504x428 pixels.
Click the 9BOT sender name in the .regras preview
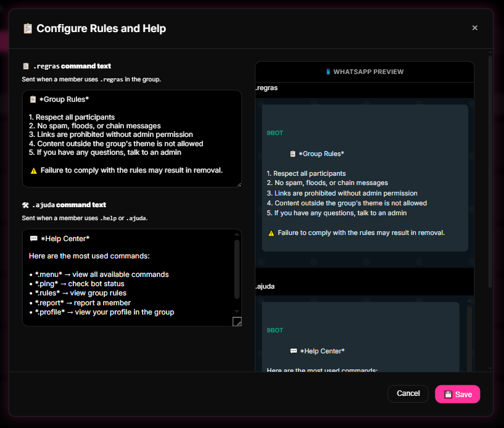pyautogui.click(x=275, y=133)
